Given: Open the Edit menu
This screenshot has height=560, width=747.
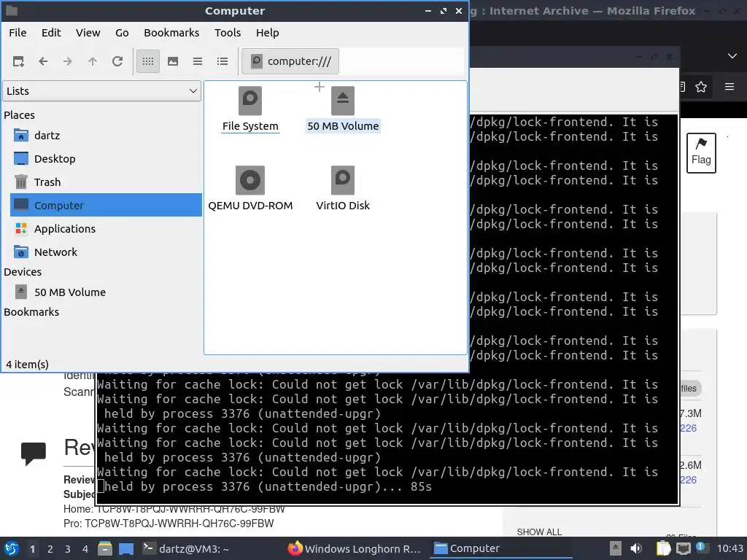Looking at the screenshot, I should pos(51,33).
